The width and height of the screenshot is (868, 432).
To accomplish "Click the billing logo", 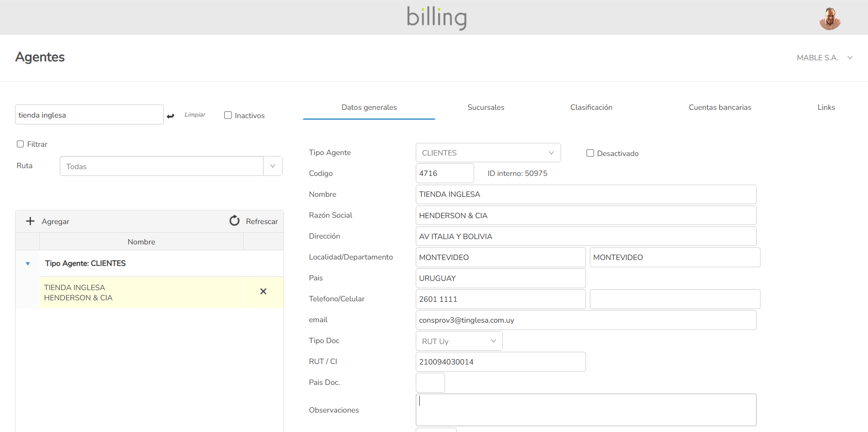I will point(436,17).
